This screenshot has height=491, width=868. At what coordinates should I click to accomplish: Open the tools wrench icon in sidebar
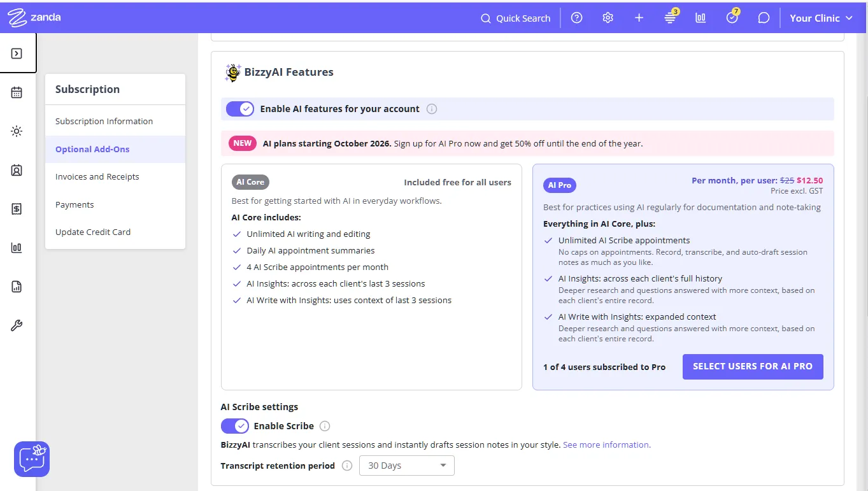pos(17,325)
